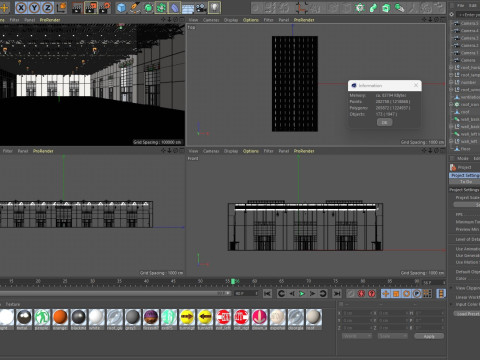Select the Floor object in tree
The width and height of the screenshot is (480, 360).
pos(465,149)
